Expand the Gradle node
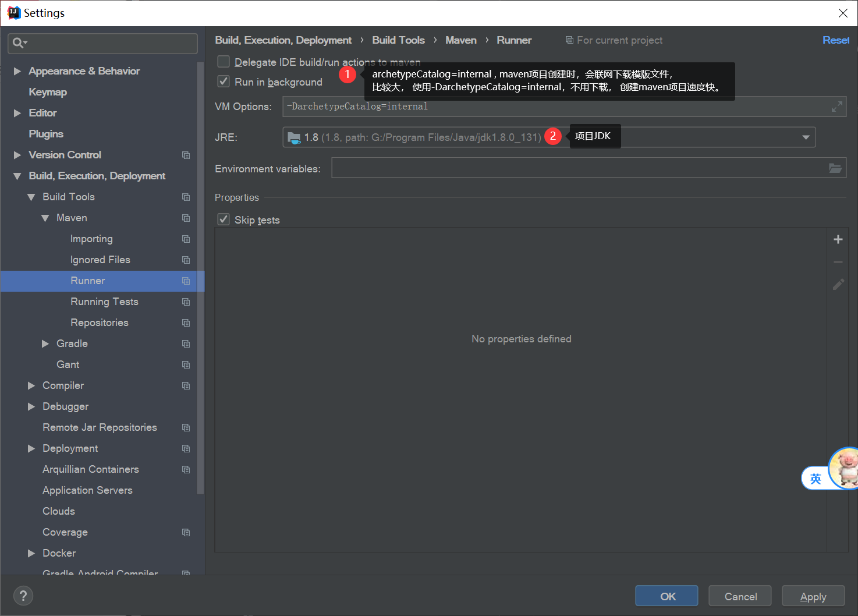Screen dimensions: 858x616 point(45,344)
